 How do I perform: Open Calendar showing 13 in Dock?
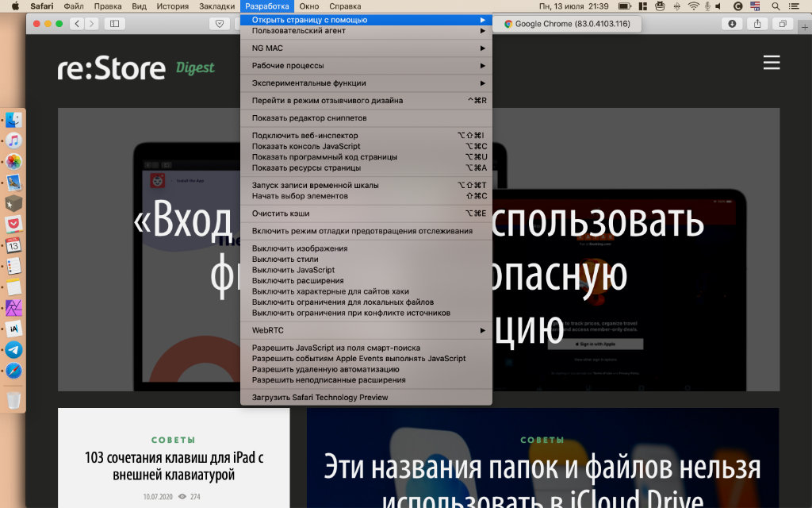click(14, 245)
